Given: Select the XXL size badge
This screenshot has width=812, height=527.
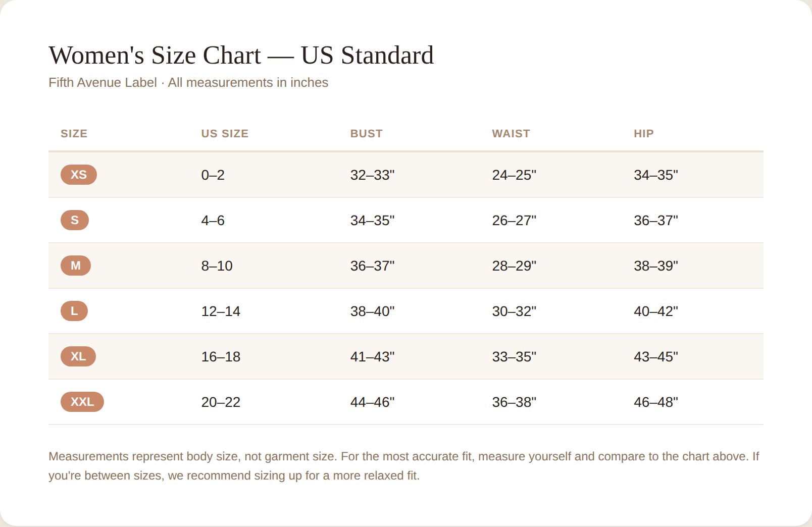Looking at the screenshot, I should pos(82,402).
